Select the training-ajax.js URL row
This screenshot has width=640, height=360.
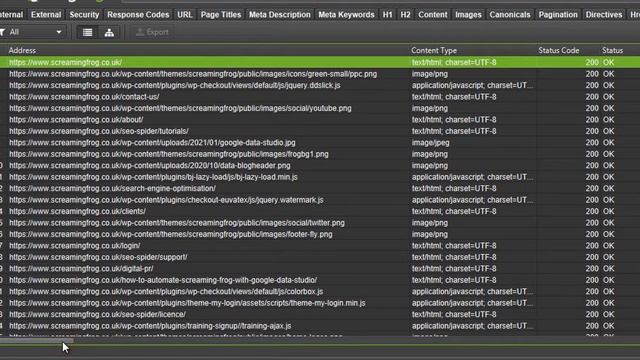click(x=320, y=326)
